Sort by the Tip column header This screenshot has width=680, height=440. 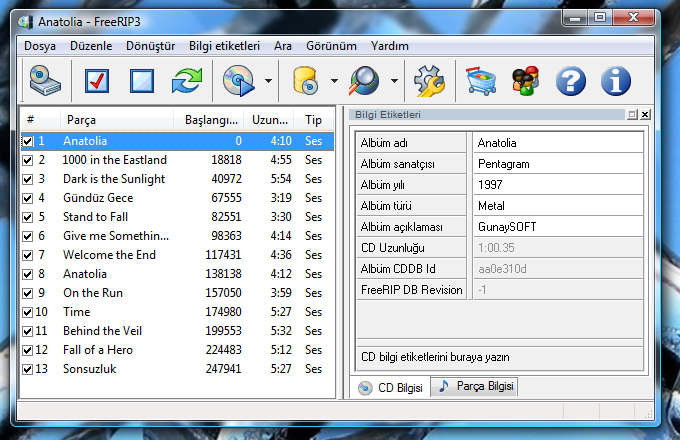(314, 120)
